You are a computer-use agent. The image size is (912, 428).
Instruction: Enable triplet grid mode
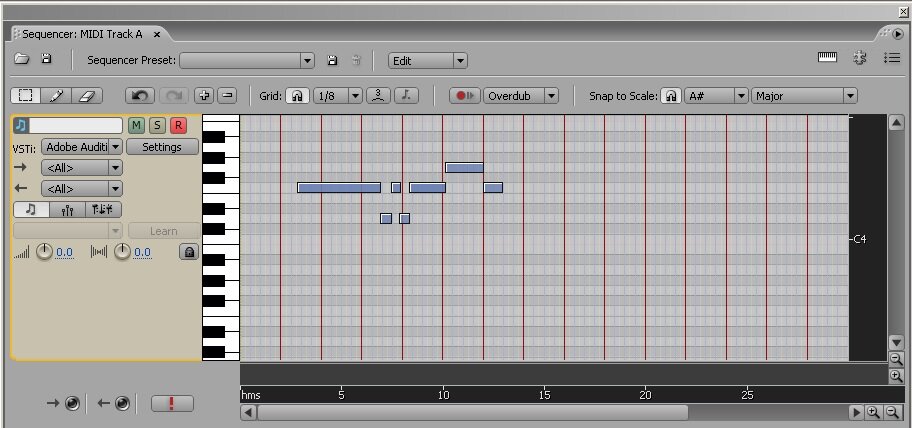[x=377, y=96]
